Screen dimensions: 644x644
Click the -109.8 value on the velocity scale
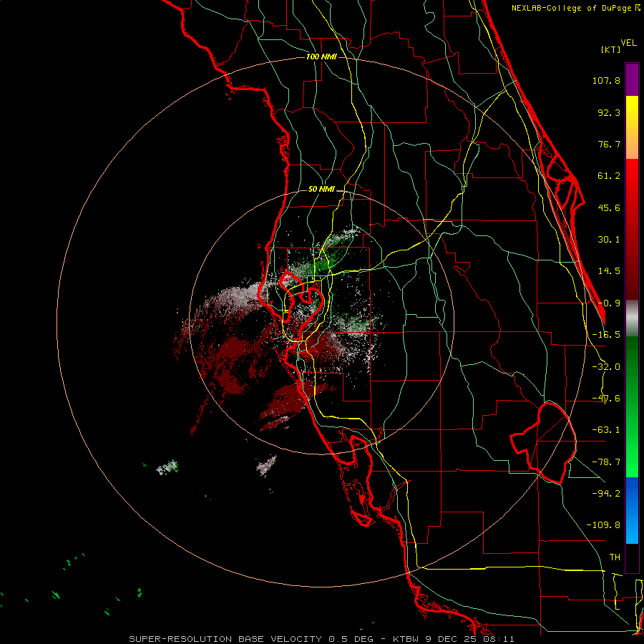[603, 525]
